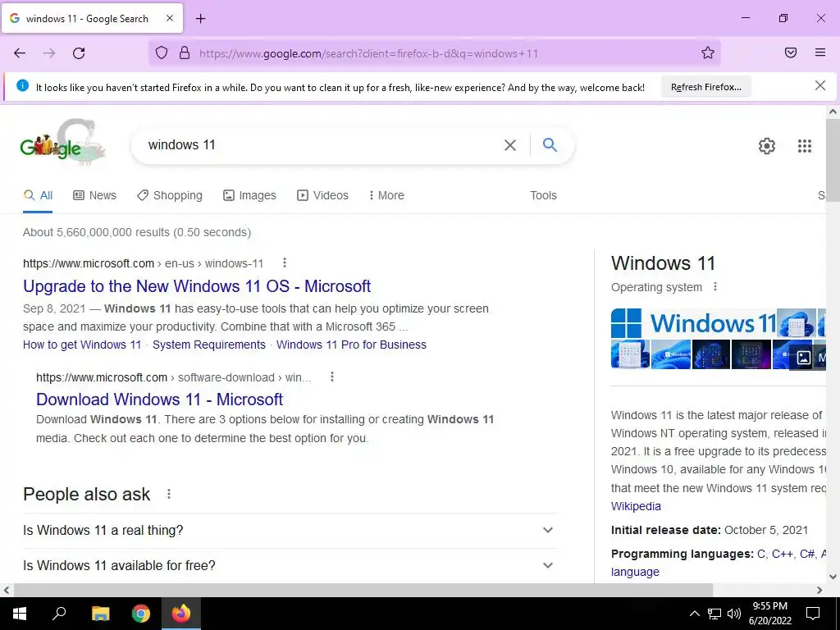Select the All results tab
This screenshot has width=840, height=630.
[x=38, y=195]
